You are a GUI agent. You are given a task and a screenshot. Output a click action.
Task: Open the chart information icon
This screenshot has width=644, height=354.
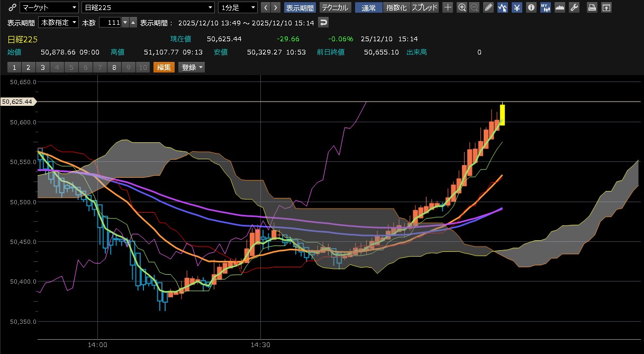[x=531, y=7]
